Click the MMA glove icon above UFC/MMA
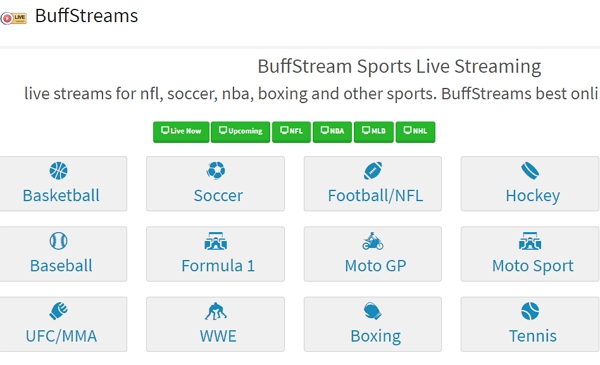 click(x=59, y=311)
